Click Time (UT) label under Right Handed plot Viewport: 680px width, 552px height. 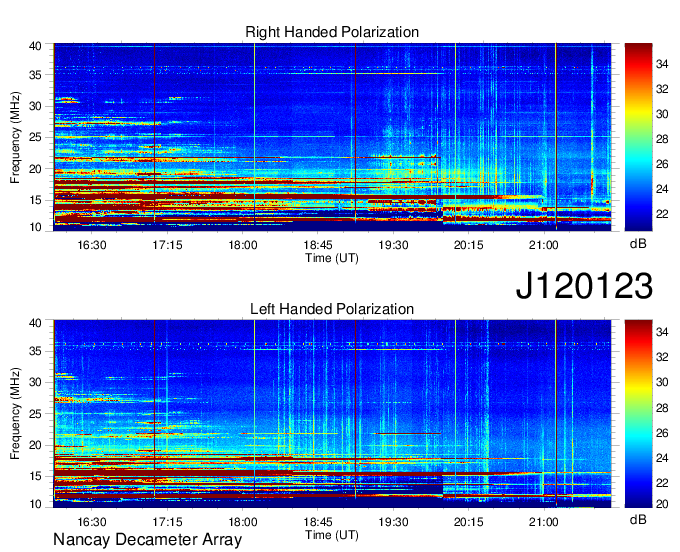[x=332, y=258]
